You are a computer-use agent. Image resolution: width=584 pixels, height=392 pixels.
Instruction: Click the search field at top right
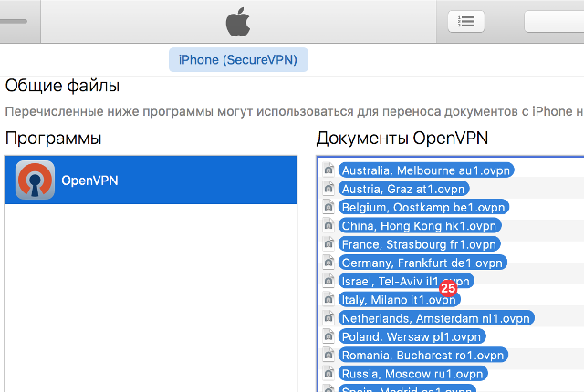coord(554,22)
